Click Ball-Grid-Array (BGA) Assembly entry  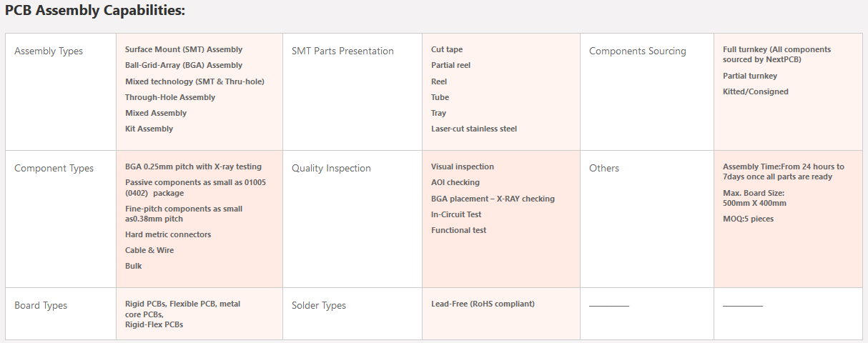tap(184, 66)
